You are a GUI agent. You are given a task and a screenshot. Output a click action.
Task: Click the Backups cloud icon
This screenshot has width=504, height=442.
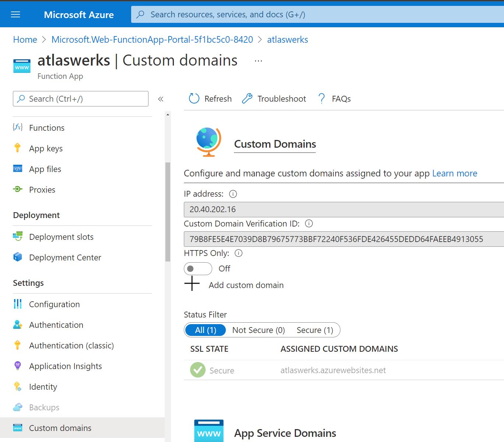tap(18, 407)
